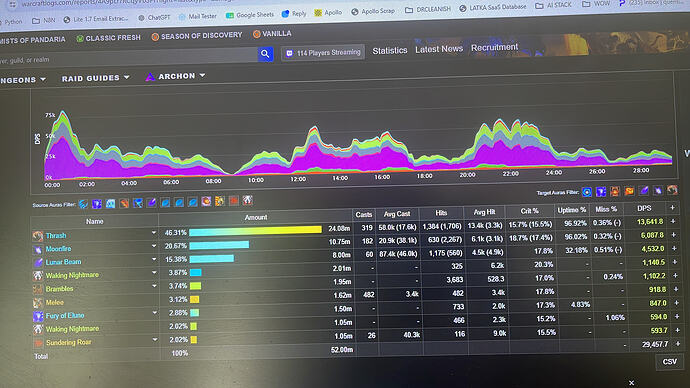The width and height of the screenshot is (690, 388).
Task: Click the icon of the 2.02% Waking Nightmare row
Action: pos(38,329)
